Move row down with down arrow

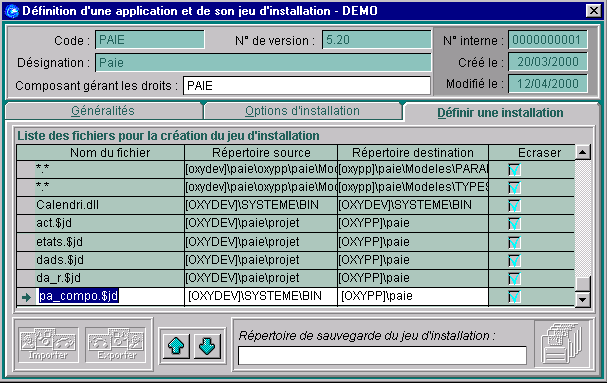pyautogui.click(x=207, y=346)
